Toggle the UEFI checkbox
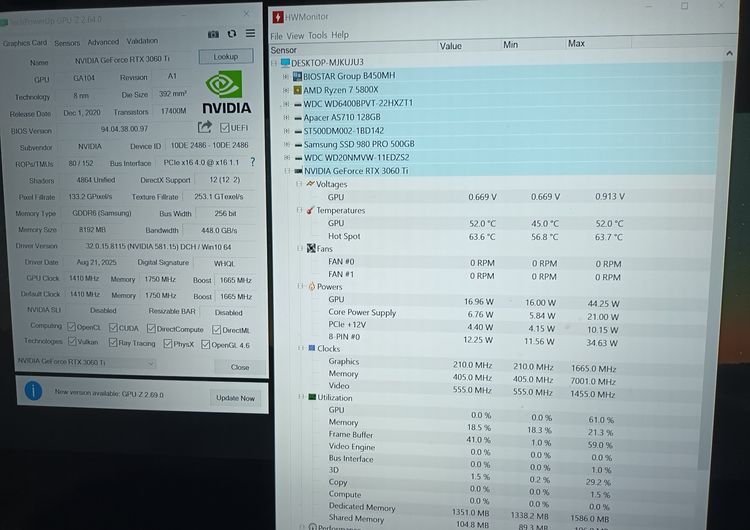Viewport: 750px width, 530px height. pos(224,128)
